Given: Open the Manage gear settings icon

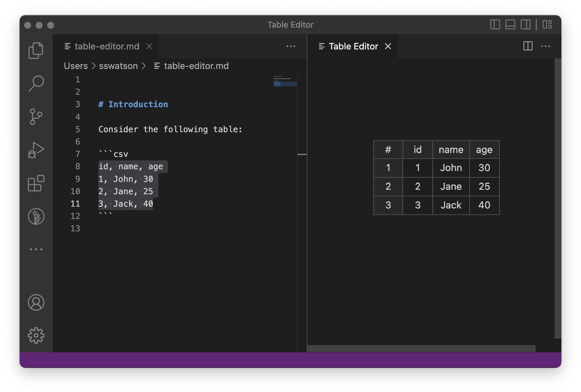Looking at the screenshot, I should click(36, 335).
